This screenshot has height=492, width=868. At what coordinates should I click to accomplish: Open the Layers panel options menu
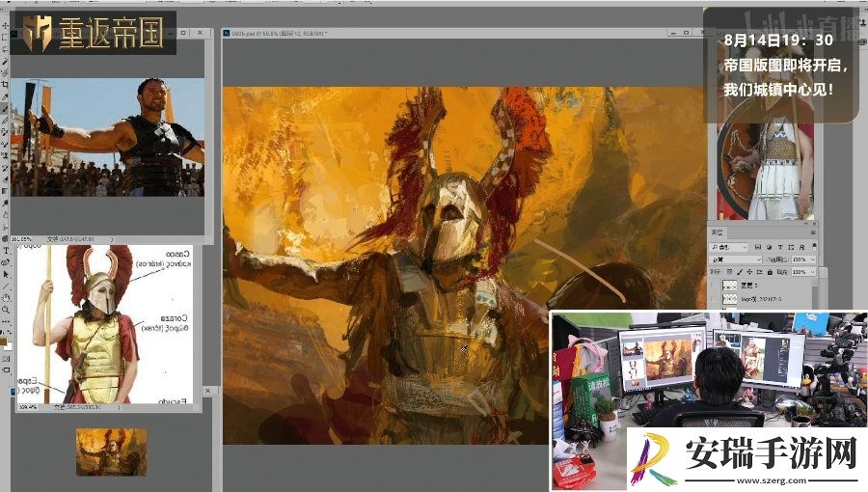[813, 232]
